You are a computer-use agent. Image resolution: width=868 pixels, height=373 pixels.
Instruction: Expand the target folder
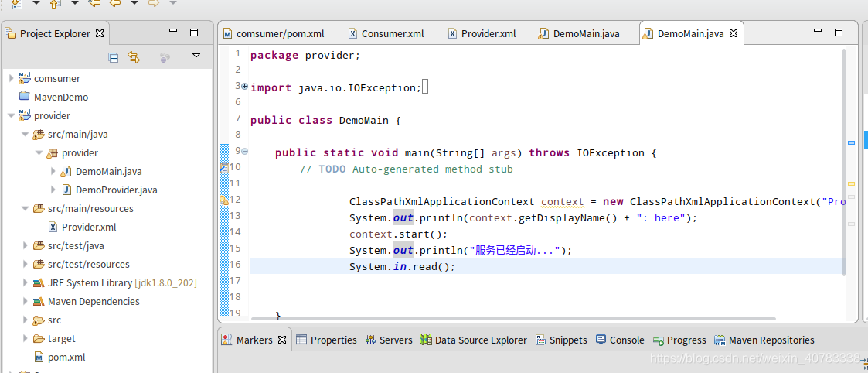(x=26, y=339)
